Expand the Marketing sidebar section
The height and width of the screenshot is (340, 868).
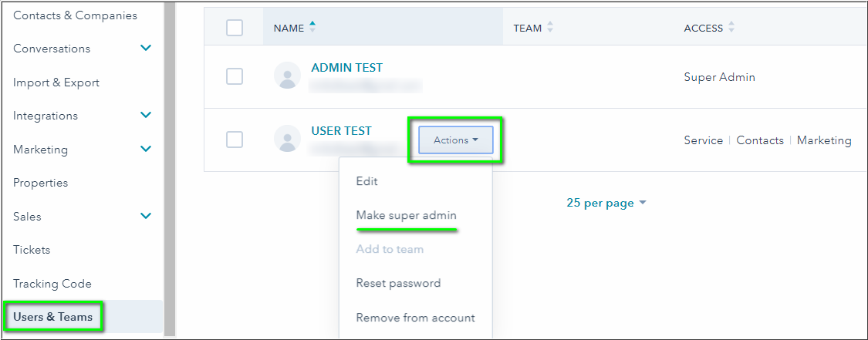point(146,149)
